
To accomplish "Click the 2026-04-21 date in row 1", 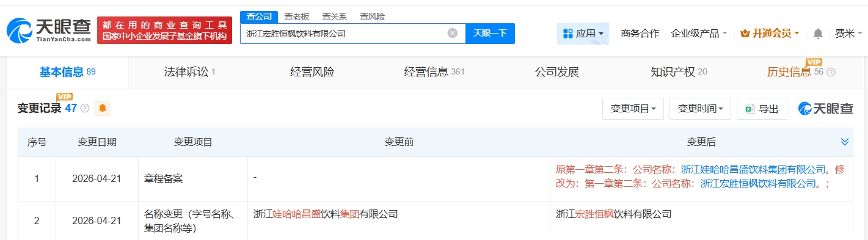I will tap(97, 179).
